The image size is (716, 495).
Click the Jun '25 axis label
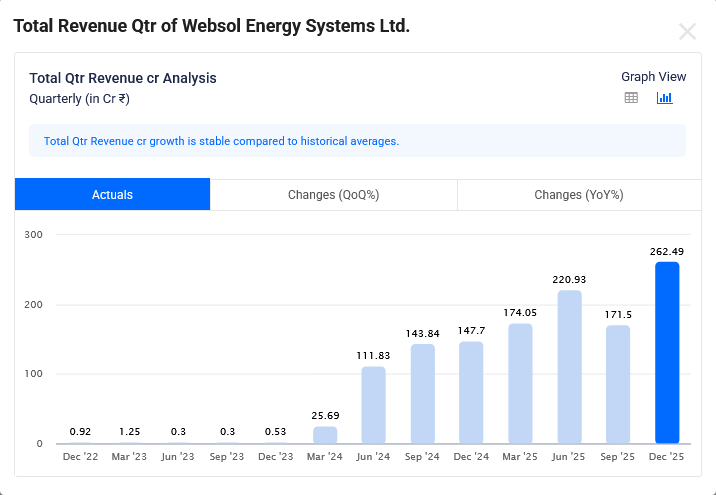tap(569, 457)
